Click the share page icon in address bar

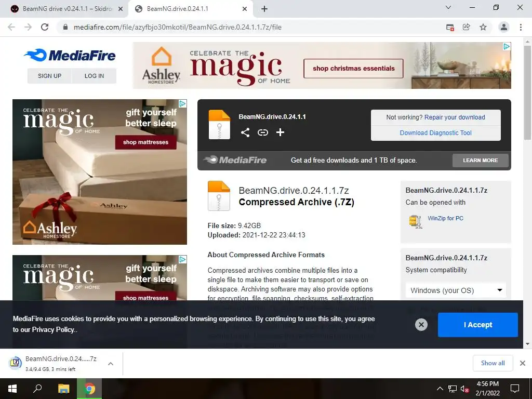[467, 27]
